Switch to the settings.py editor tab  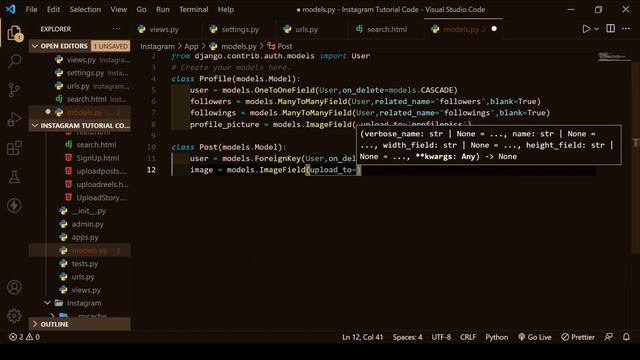pyautogui.click(x=240, y=29)
